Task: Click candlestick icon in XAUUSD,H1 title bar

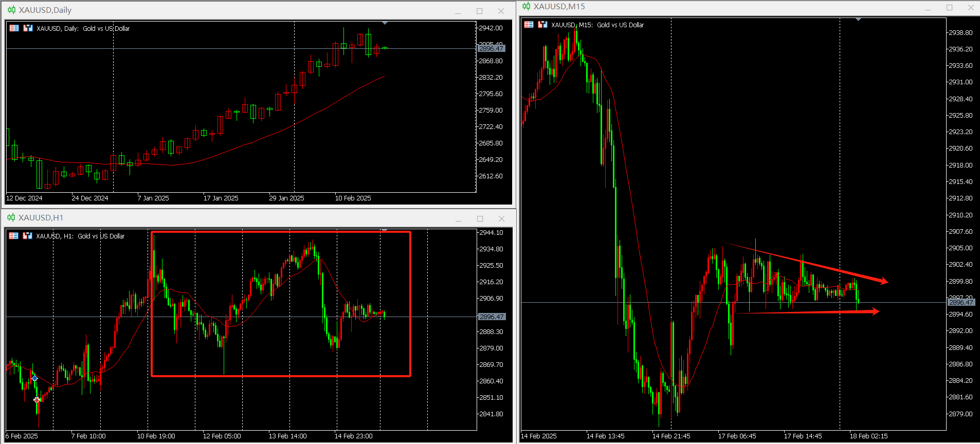Action: [x=11, y=217]
